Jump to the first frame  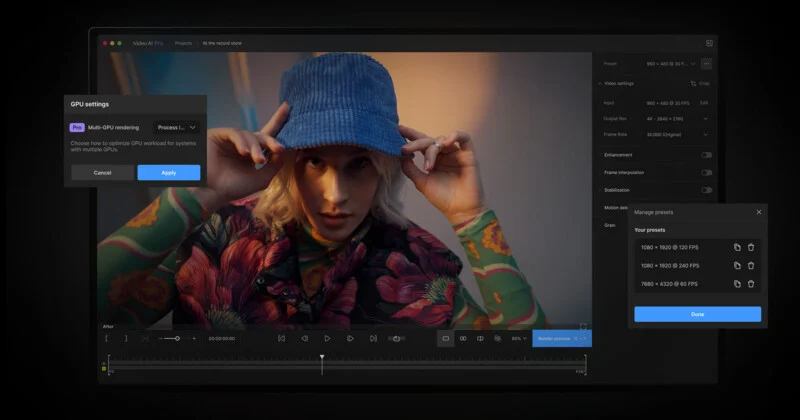(281, 338)
